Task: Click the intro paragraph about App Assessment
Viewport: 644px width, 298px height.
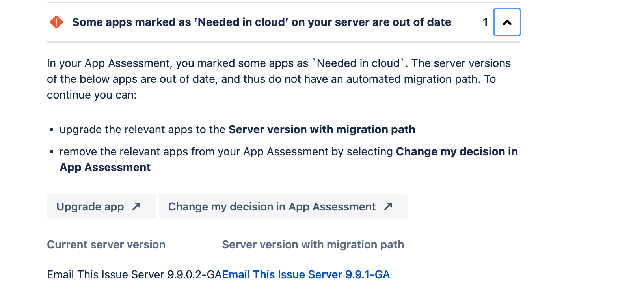Action: [279, 71]
